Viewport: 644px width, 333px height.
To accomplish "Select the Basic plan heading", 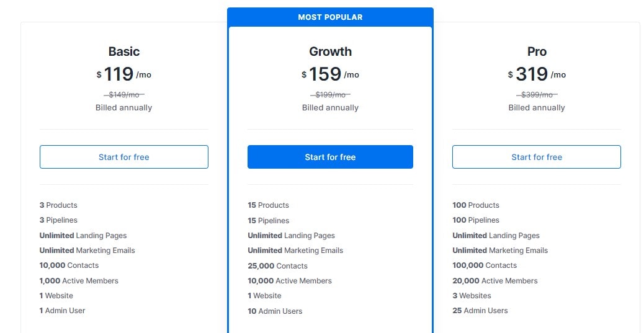I will [124, 51].
